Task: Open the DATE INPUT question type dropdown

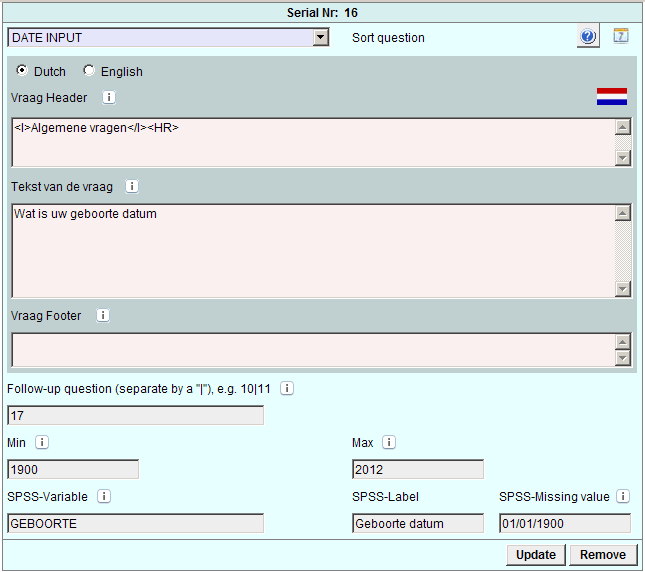Action: click(320, 38)
